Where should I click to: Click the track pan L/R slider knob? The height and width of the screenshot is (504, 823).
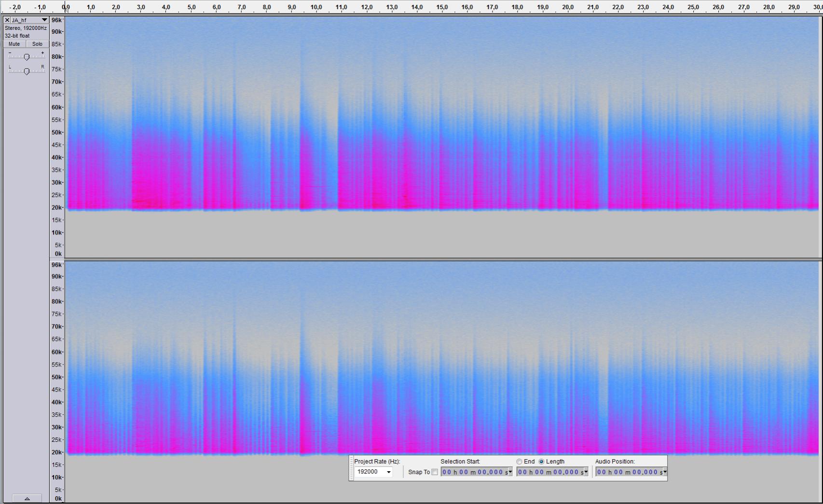click(27, 71)
